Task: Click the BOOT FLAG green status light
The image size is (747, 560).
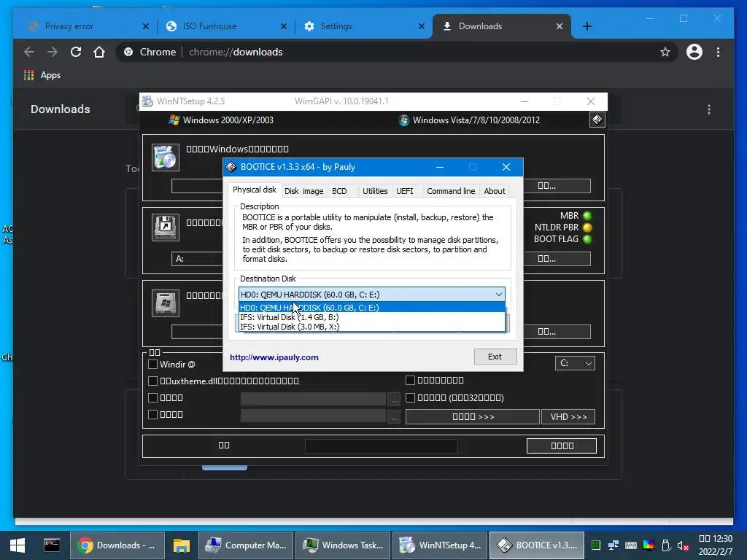Action: coord(587,239)
